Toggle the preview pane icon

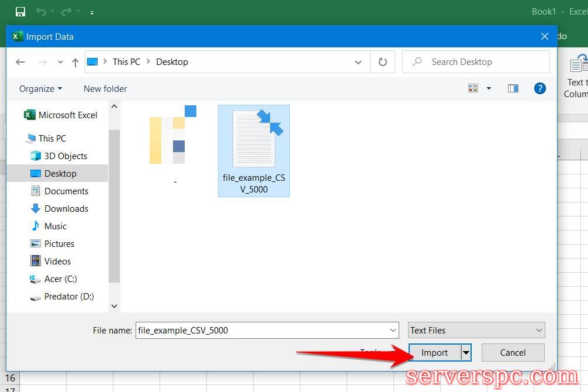tap(513, 89)
